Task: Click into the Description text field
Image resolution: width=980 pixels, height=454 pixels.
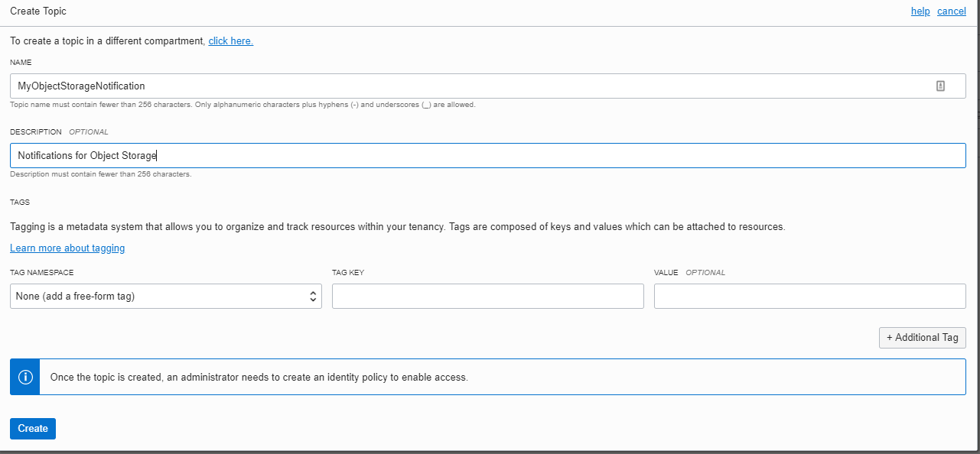Action: pyautogui.click(x=488, y=155)
